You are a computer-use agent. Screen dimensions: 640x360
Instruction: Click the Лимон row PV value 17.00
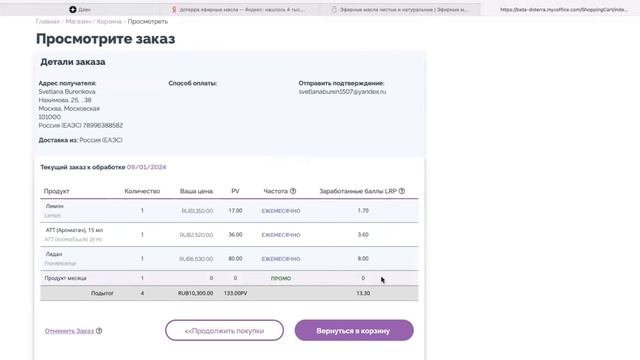[x=236, y=211]
